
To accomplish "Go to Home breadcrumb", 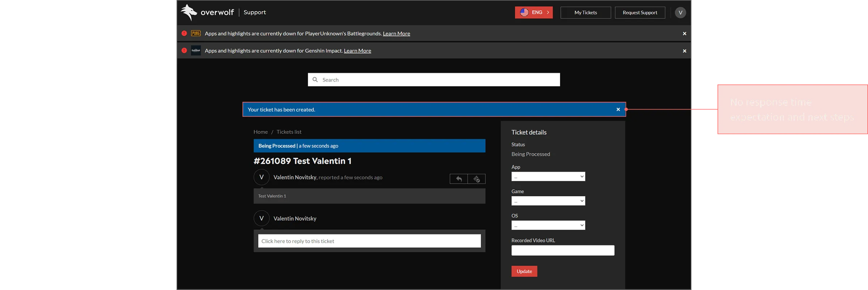I will pos(260,132).
